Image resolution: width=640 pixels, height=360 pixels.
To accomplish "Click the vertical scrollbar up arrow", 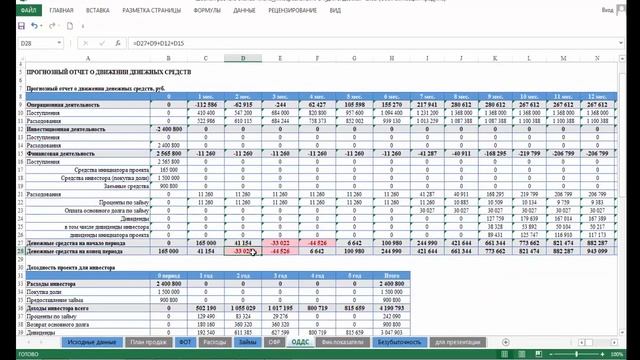I will click(x=622, y=59).
